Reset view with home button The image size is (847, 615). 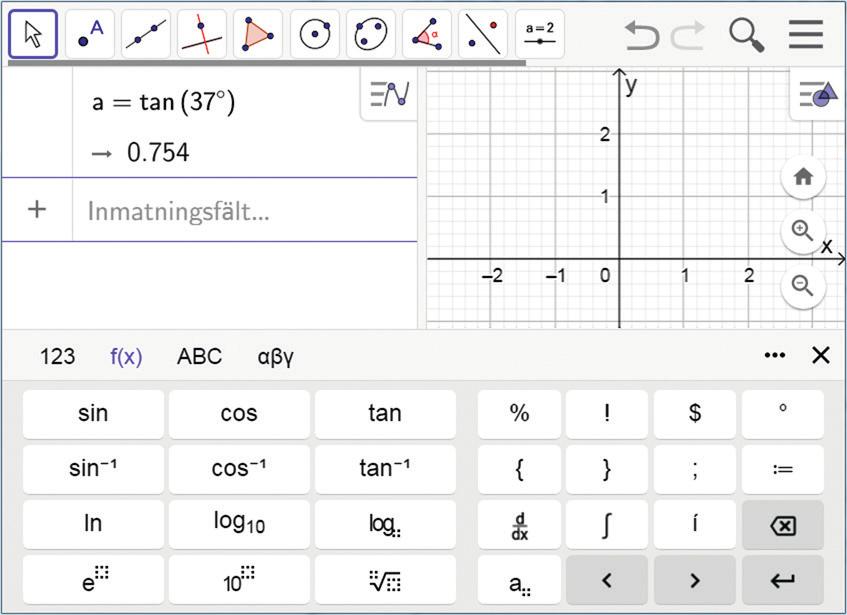803,177
